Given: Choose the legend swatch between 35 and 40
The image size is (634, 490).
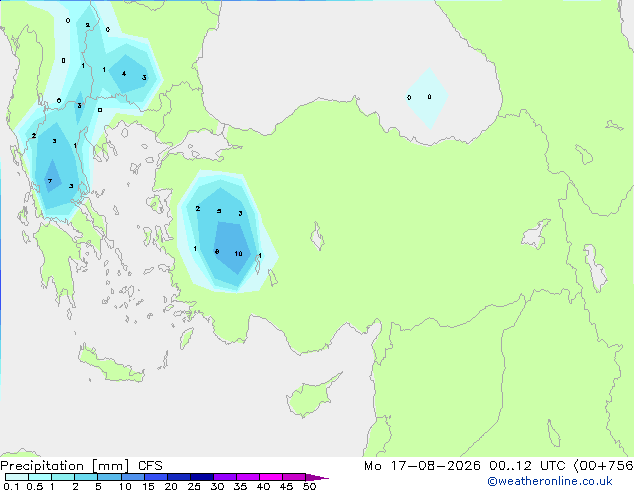Looking at the screenshot, I should [248, 477].
